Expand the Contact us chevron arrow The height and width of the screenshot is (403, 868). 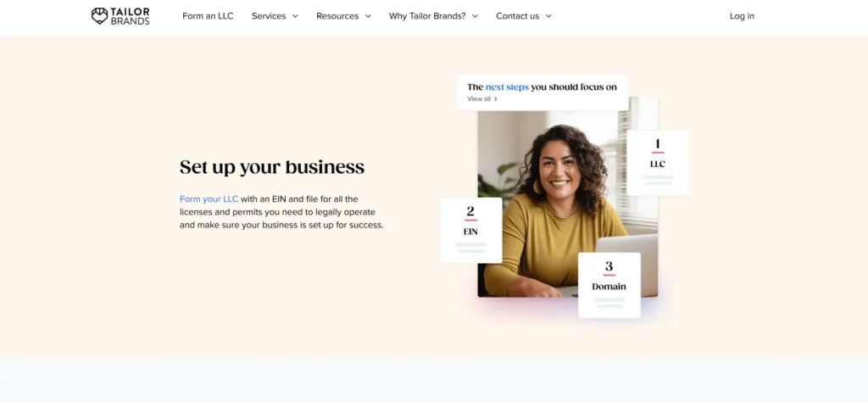click(x=548, y=17)
